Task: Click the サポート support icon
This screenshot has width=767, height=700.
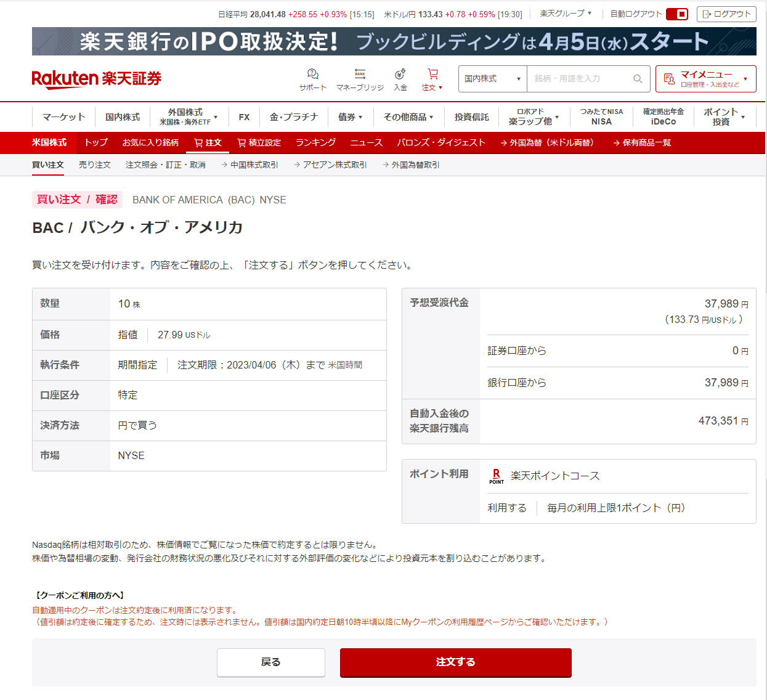Action: (312, 75)
